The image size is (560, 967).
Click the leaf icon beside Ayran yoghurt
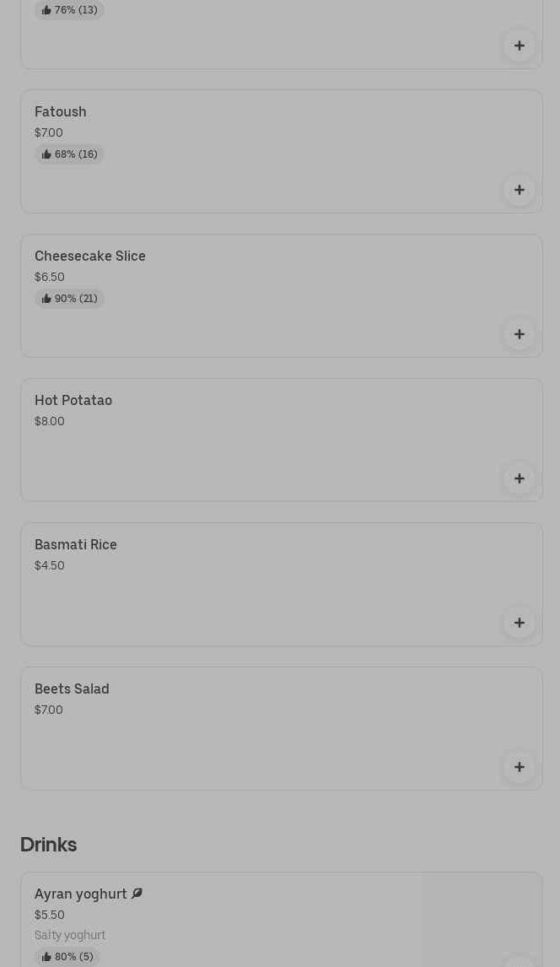point(137,894)
